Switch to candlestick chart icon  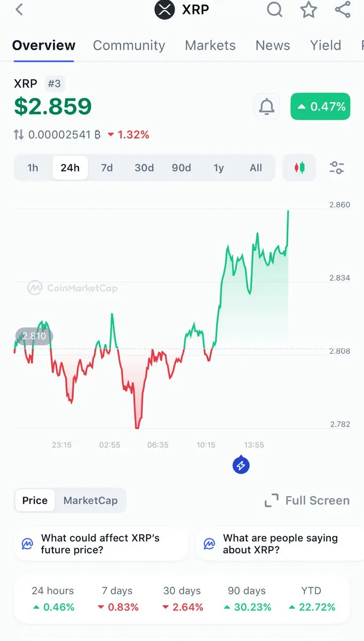point(299,168)
